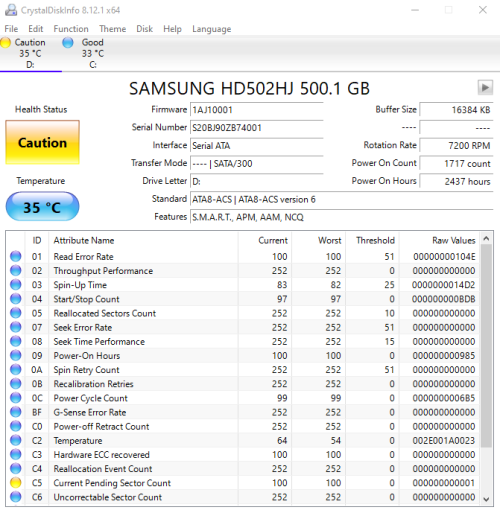Click the yellow Caution health status button
This screenshot has width=500, height=513.
(42, 142)
